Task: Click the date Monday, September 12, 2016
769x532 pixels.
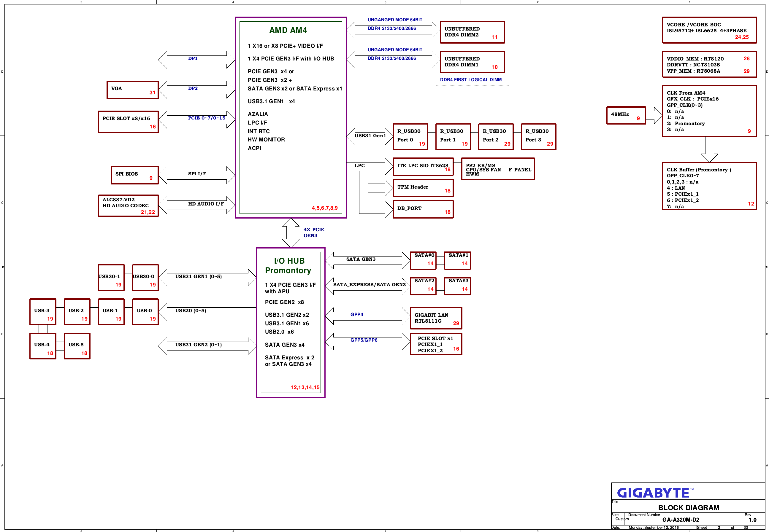Action: coord(654,527)
